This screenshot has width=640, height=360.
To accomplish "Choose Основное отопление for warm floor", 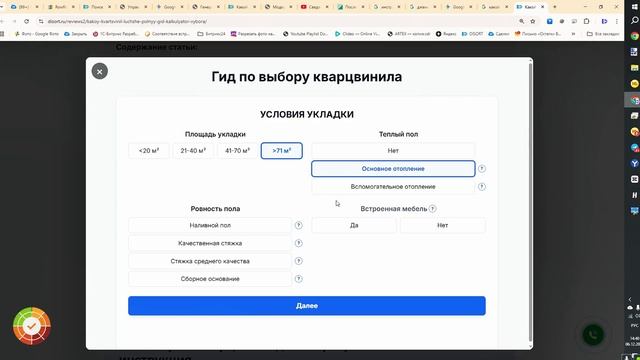I will point(393,169).
